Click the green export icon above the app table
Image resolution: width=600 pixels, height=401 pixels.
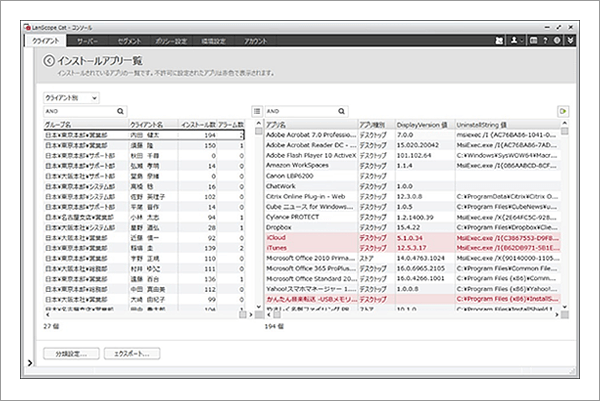[x=563, y=111]
